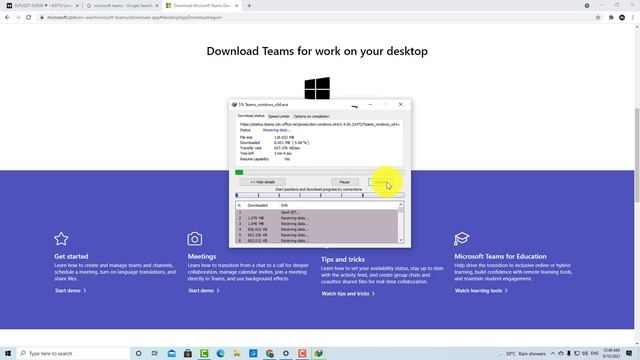The height and width of the screenshot is (360, 640).
Task: Open Watch learning tools link
Action: point(481,291)
